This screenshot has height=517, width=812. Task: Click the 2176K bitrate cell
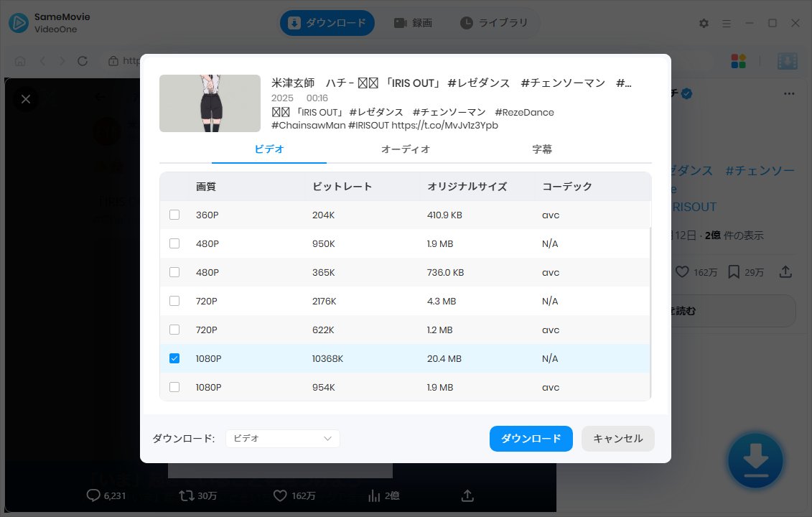point(325,301)
